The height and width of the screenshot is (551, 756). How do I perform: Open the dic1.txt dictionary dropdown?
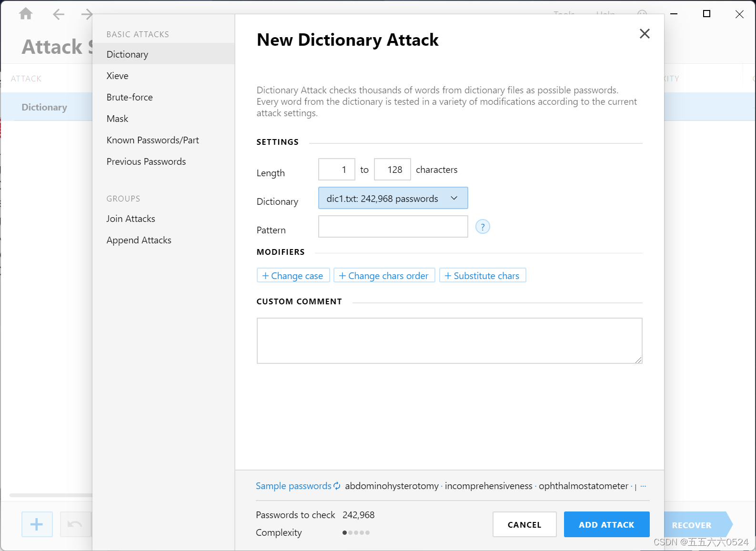click(x=393, y=198)
